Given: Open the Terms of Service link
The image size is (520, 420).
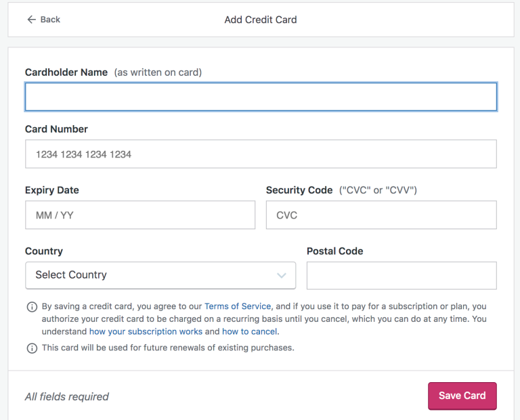Looking at the screenshot, I should 238,306.
